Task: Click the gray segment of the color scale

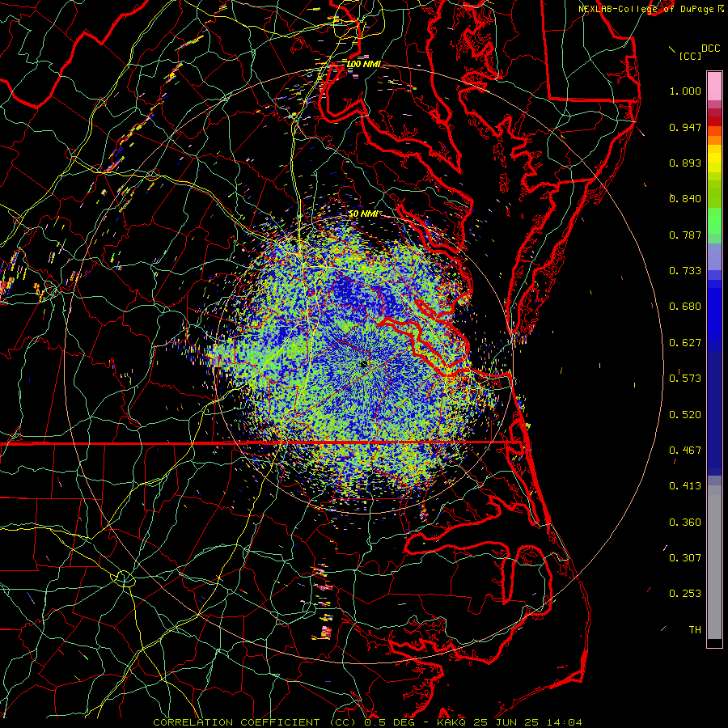Action: (714, 562)
